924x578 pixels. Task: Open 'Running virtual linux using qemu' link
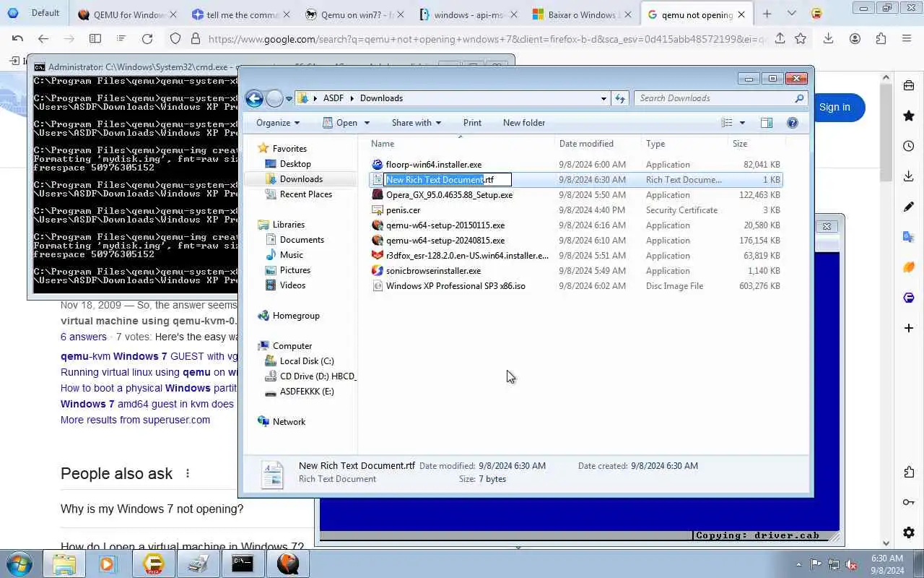coord(149,372)
